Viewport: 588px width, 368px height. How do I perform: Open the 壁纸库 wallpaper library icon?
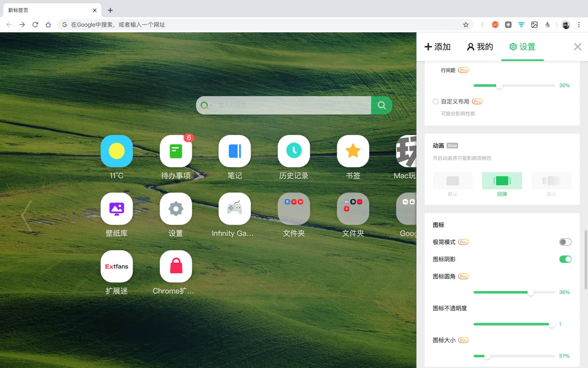pyautogui.click(x=117, y=209)
